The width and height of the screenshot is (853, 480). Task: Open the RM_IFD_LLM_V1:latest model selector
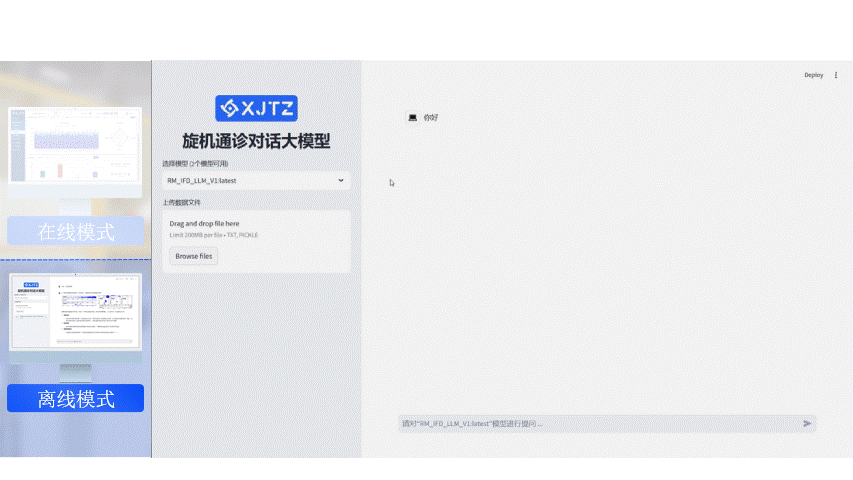click(256, 181)
